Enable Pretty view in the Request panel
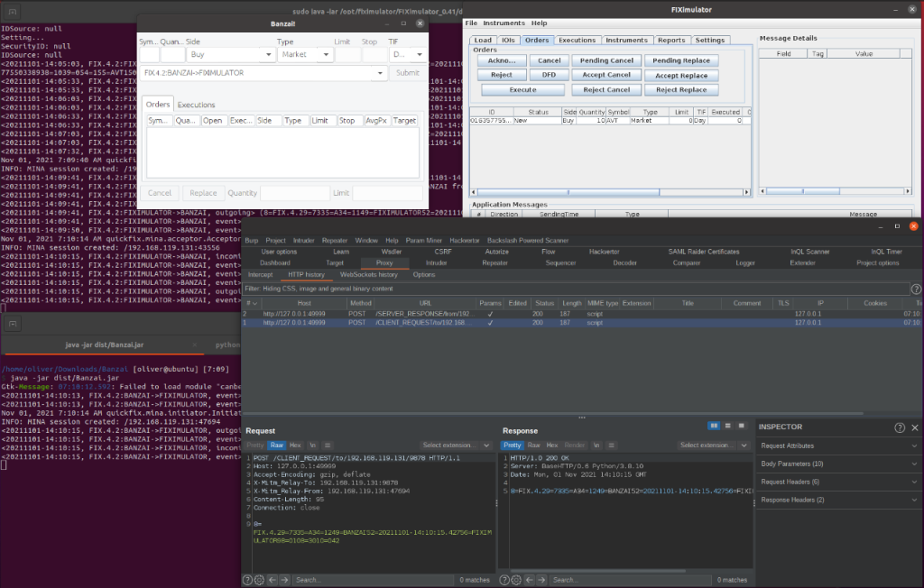 255,445
